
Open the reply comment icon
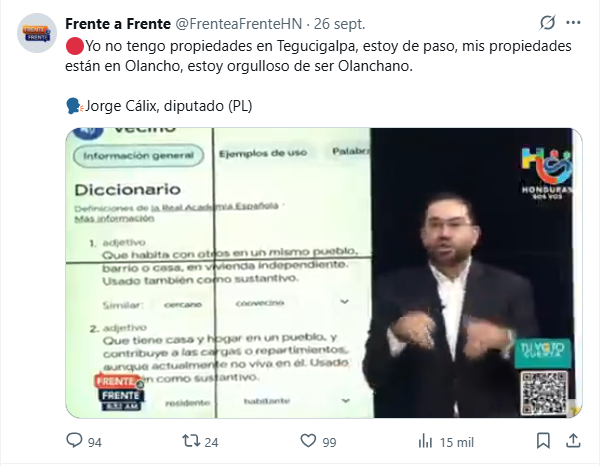tap(74, 441)
